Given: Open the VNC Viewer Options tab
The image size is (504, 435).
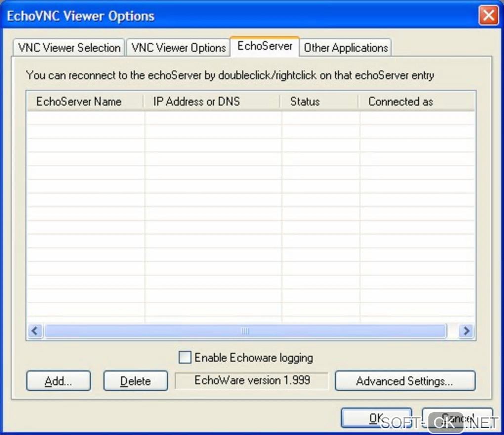Looking at the screenshot, I should coord(178,47).
